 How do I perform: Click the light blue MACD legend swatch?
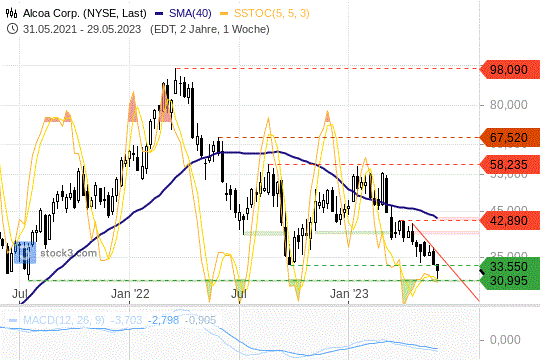click(13, 320)
